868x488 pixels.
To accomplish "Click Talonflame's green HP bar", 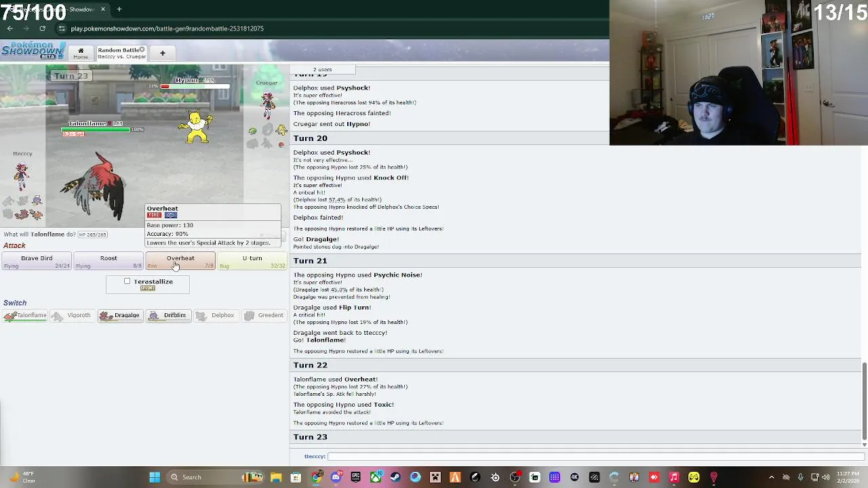I will 96,129.
